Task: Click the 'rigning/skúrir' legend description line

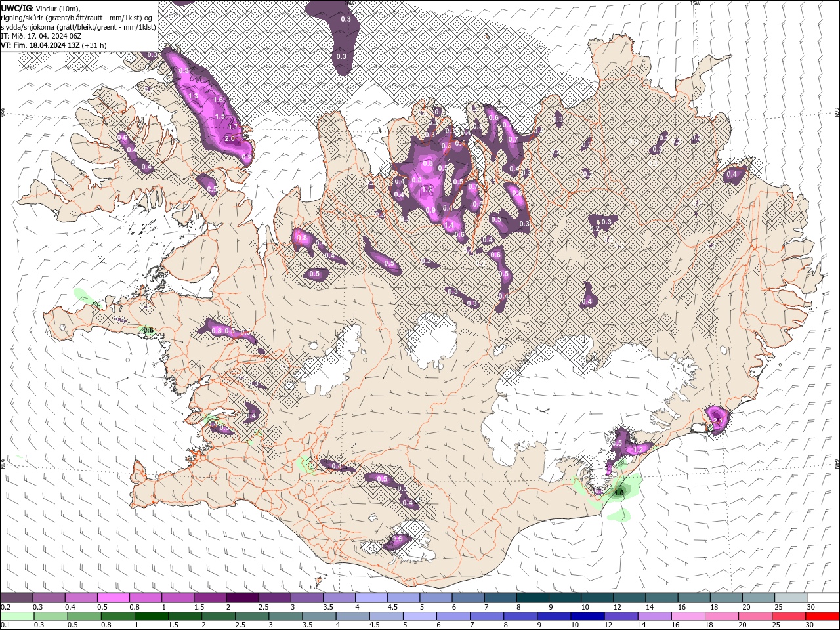Action: click(77, 18)
